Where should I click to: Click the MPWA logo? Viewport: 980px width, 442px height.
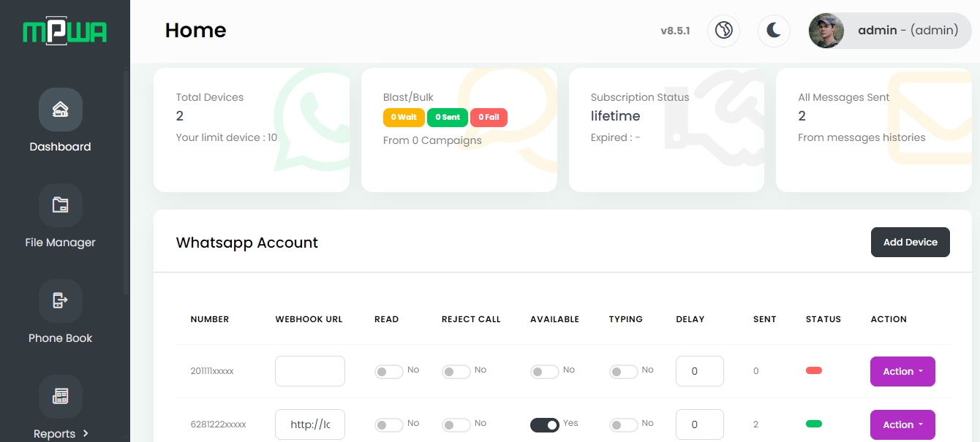point(65,31)
